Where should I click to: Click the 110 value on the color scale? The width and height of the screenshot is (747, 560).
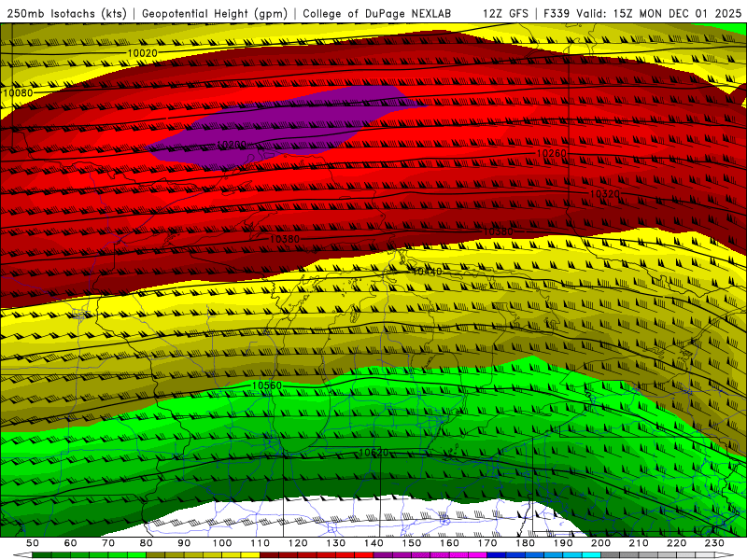[260, 543]
